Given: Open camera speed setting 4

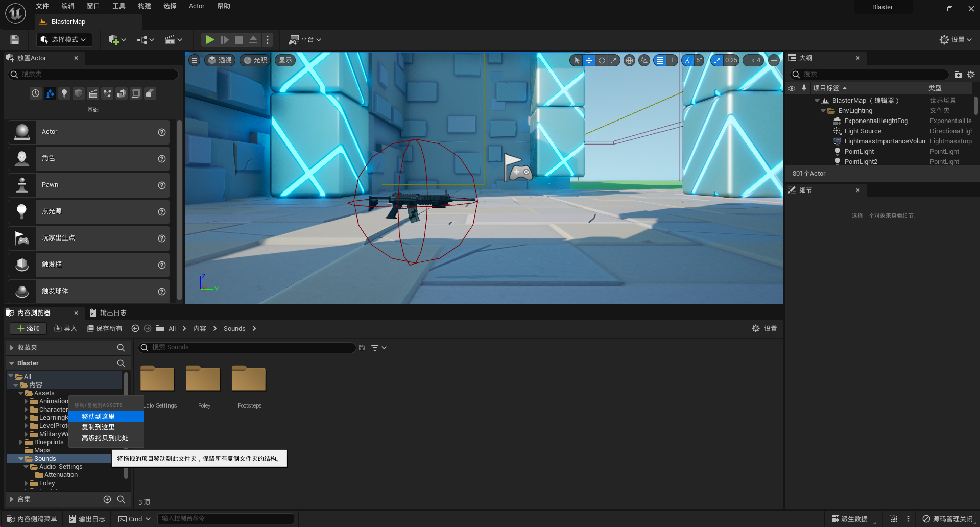Looking at the screenshot, I should (754, 60).
